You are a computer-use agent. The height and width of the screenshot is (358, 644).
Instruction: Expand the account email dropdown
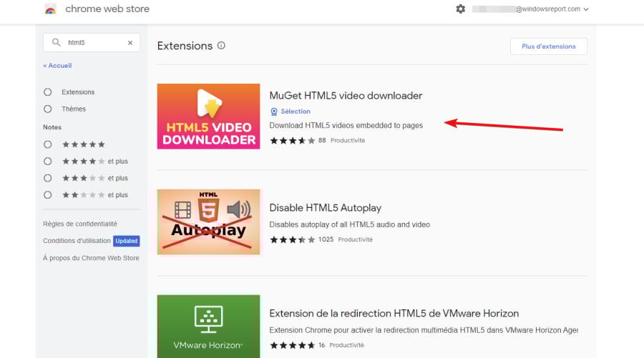585,9
